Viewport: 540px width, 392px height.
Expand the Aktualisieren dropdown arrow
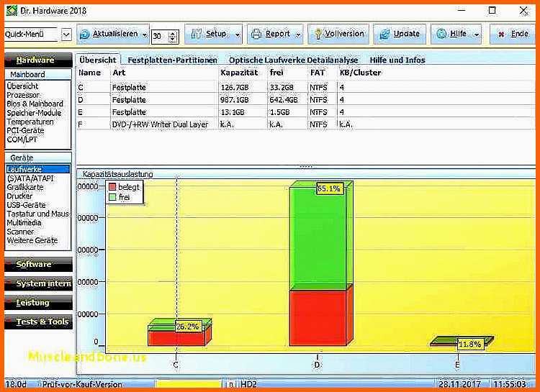[x=145, y=35]
